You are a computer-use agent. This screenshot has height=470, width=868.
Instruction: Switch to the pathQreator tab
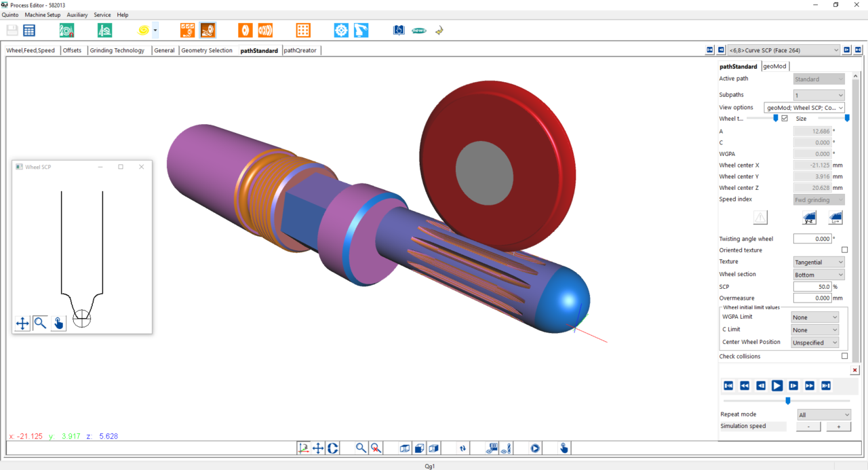pyautogui.click(x=300, y=50)
